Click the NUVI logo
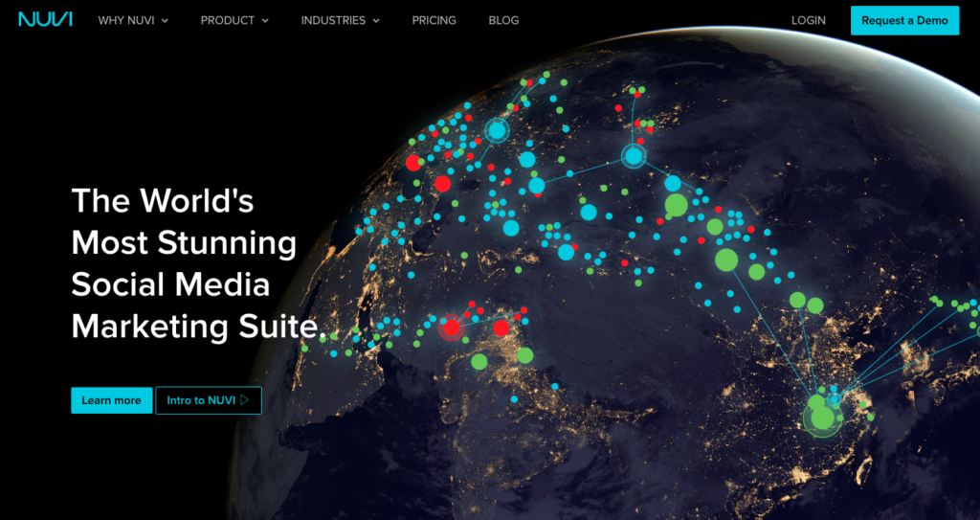The height and width of the screenshot is (520, 980). (x=45, y=19)
